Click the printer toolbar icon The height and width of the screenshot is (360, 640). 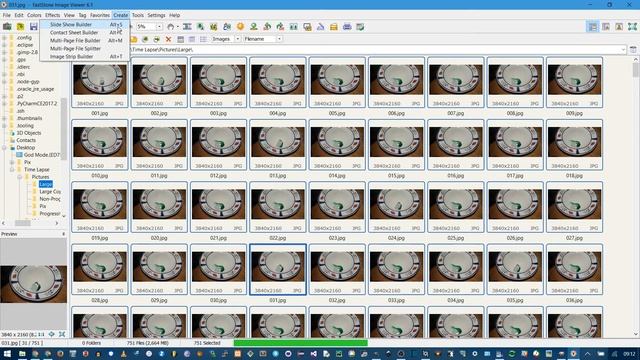347,27
